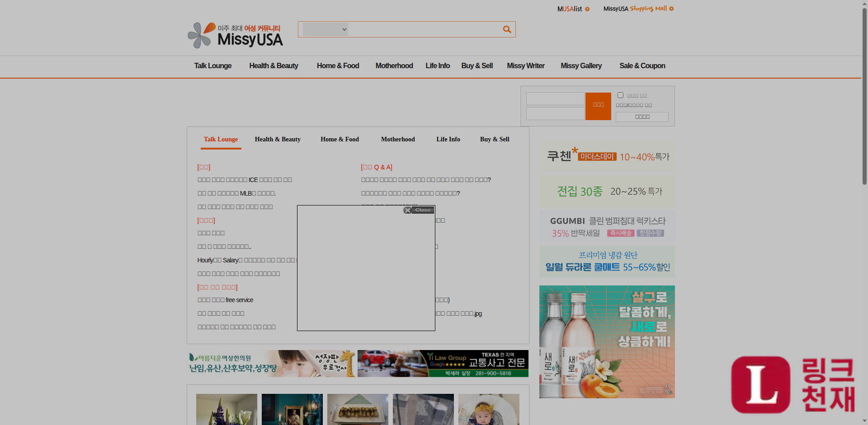Open the food plate gallery thumbnail

point(358,409)
